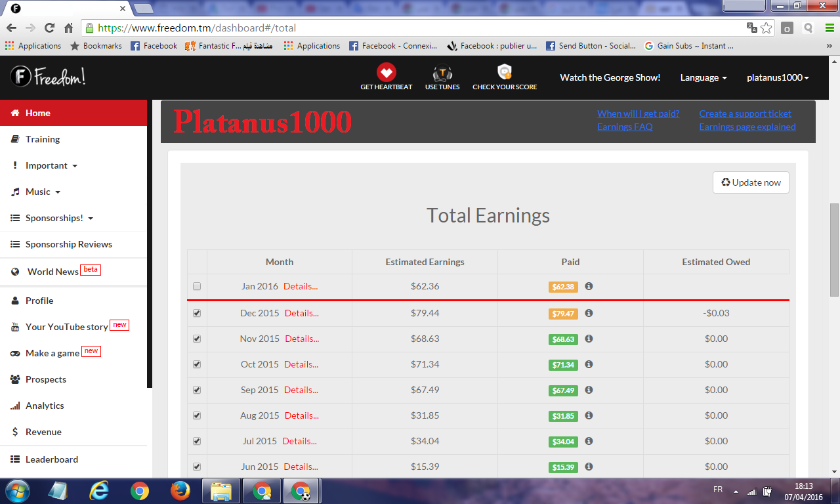Open the Earnings FAQ link
840x504 pixels.
click(x=625, y=127)
